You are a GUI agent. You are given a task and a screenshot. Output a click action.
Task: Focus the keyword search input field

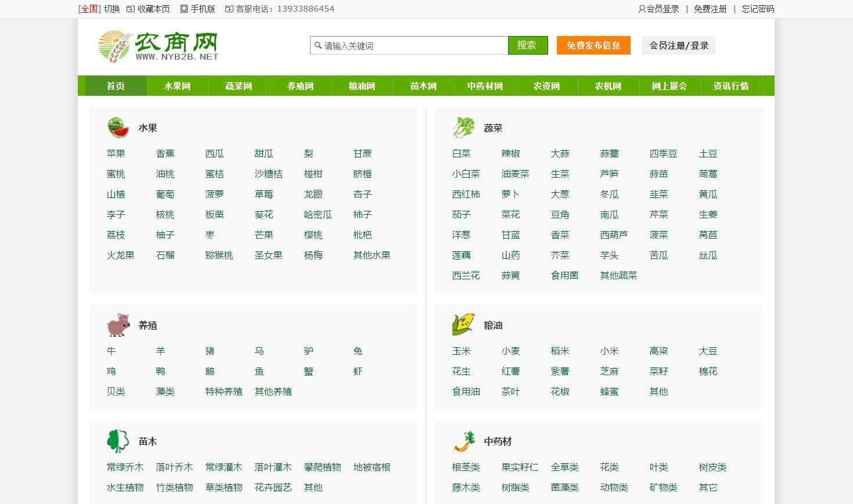click(409, 45)
